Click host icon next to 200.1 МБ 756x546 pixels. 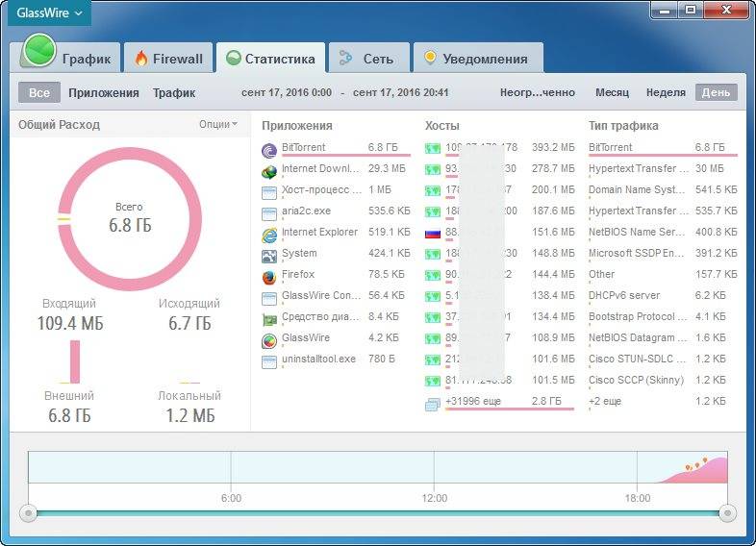pyautogui.click(x=433, y=191)
